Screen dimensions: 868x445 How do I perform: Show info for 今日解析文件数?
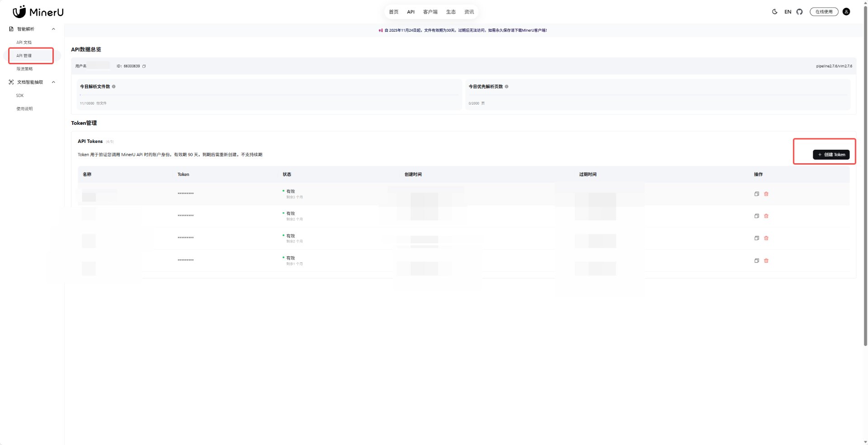pos(113,86)
